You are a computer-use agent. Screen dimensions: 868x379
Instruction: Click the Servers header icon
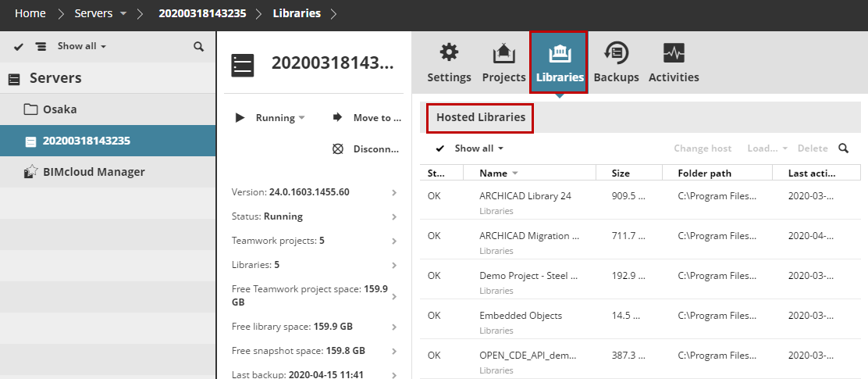click(x=14, y=79)
